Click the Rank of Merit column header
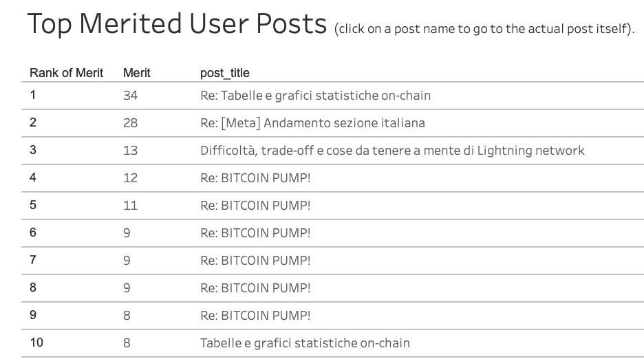Screen dimensions: 644x359 click(x=67, y=73)
